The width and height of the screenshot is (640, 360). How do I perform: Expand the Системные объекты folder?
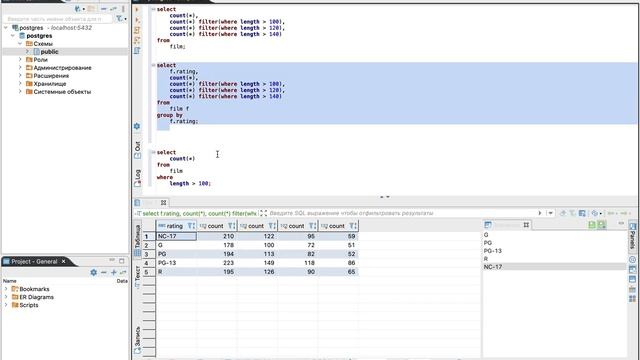tap(20, 92)
